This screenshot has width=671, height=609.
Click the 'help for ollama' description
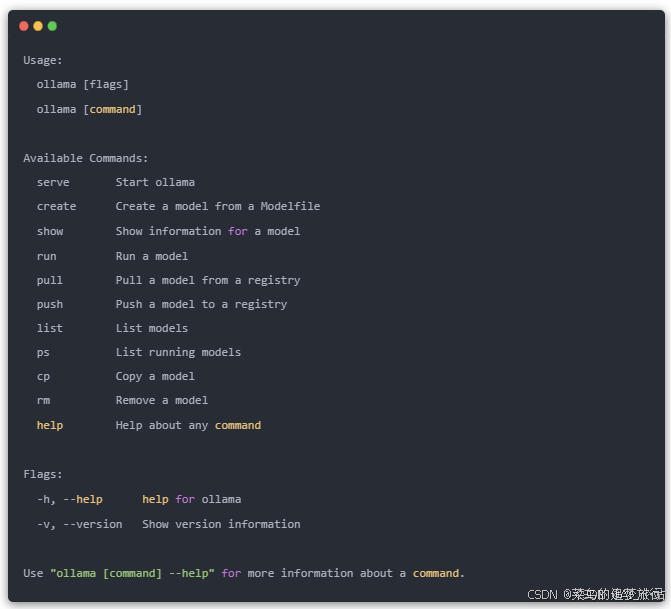(x=191, y=500)
